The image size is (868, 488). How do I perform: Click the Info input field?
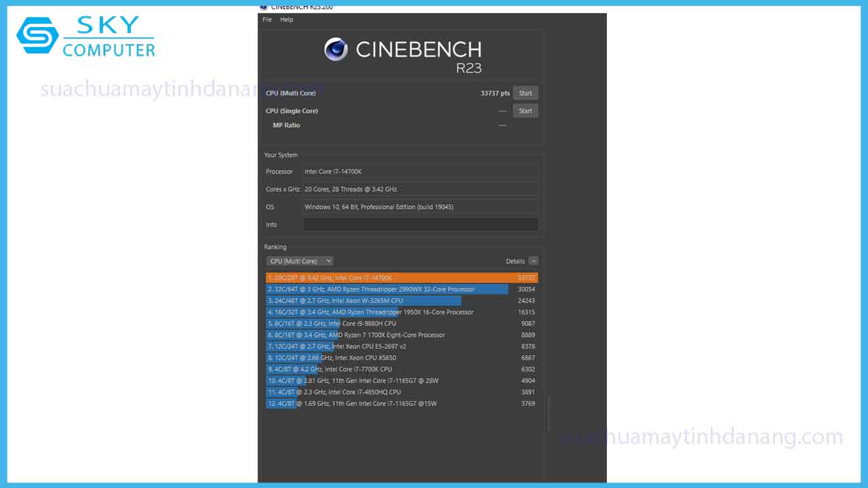420,224
